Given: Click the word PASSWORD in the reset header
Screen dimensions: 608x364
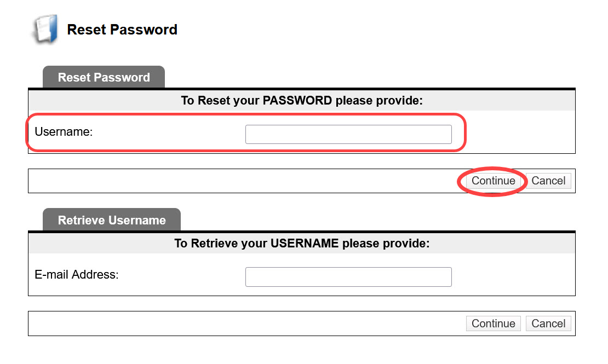Looking at the screenshot, I should tap(297, 100).
